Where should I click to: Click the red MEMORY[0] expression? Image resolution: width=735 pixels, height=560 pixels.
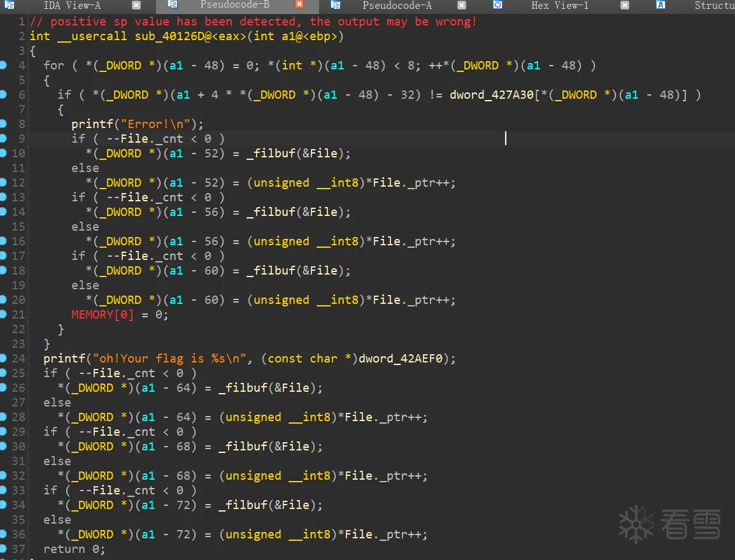(x=103, y=315)
